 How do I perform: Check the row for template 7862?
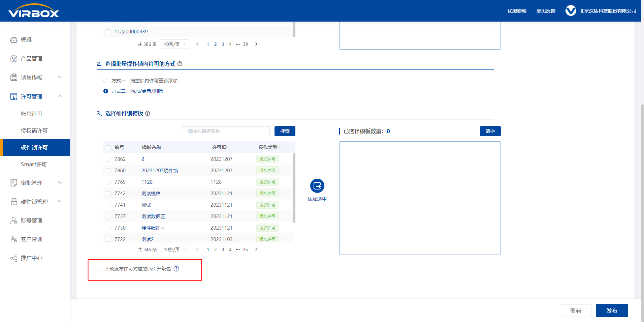coord(108,159)
